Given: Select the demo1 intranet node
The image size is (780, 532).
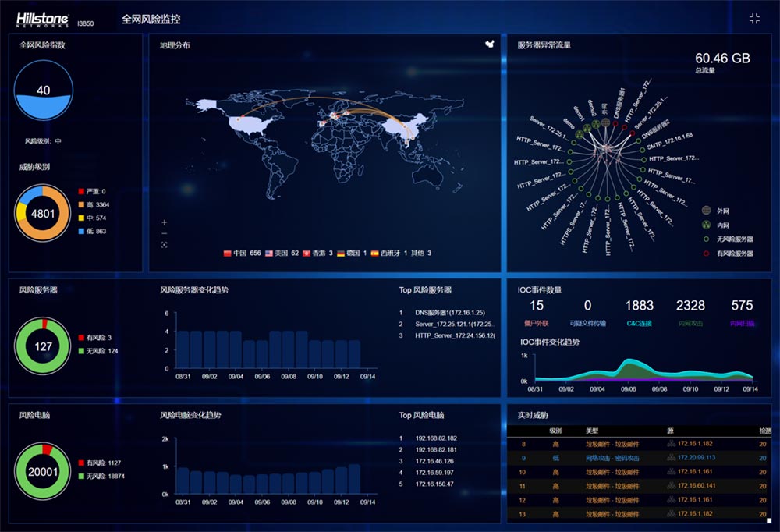Looking at the screenshot, I should [587, 129].
